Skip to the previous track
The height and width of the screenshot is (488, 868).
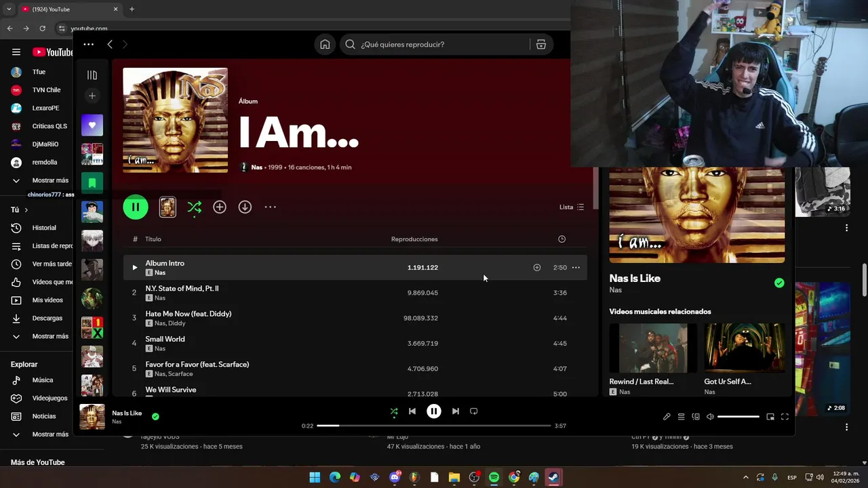[412, 411]
